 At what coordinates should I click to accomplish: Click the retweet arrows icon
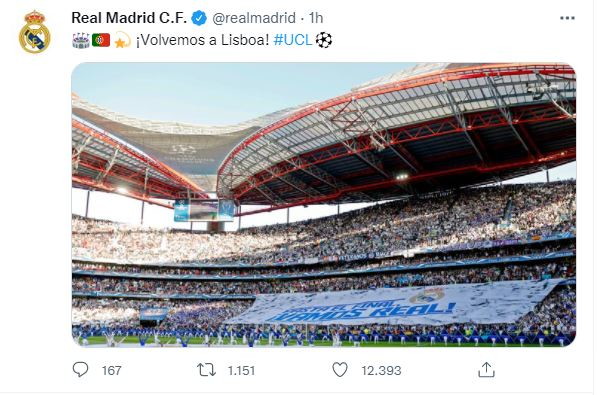[206, 370]
